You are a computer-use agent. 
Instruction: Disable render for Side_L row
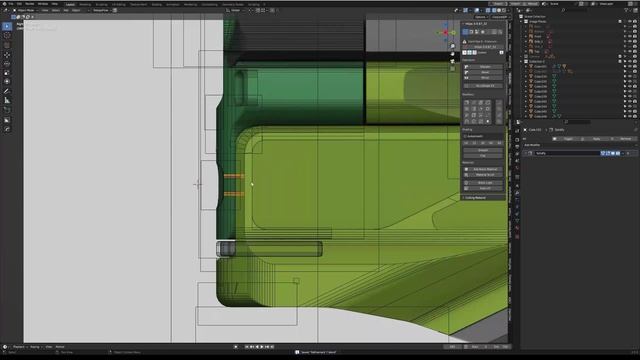coord(635,41)
